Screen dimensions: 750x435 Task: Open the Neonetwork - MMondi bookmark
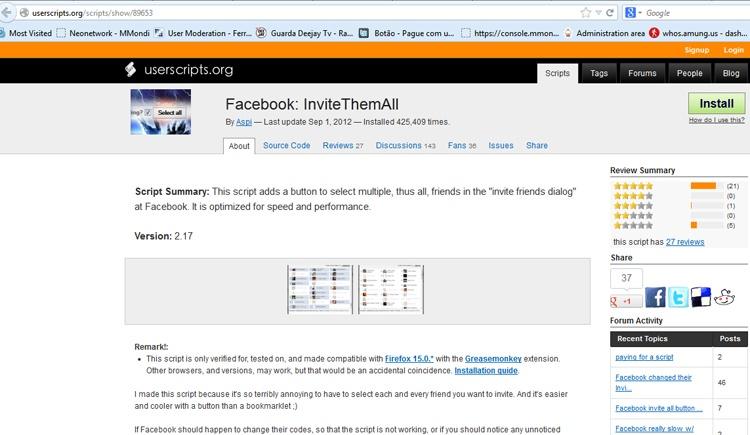[103, 33]
